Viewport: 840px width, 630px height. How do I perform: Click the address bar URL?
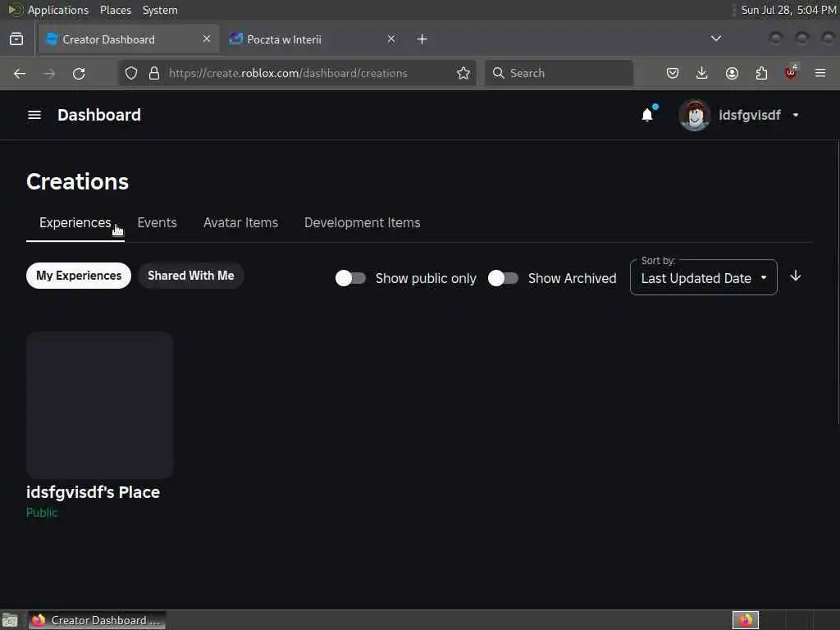(x=288, y=73)
